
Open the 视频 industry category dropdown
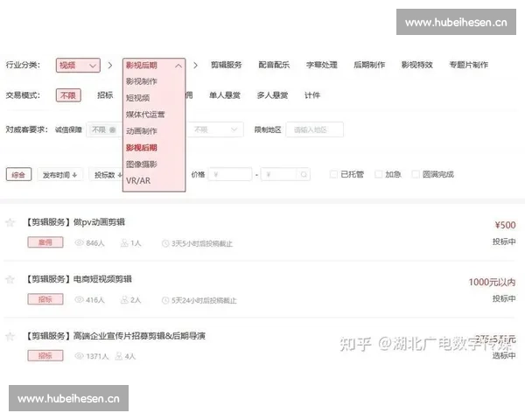[78, 66]
